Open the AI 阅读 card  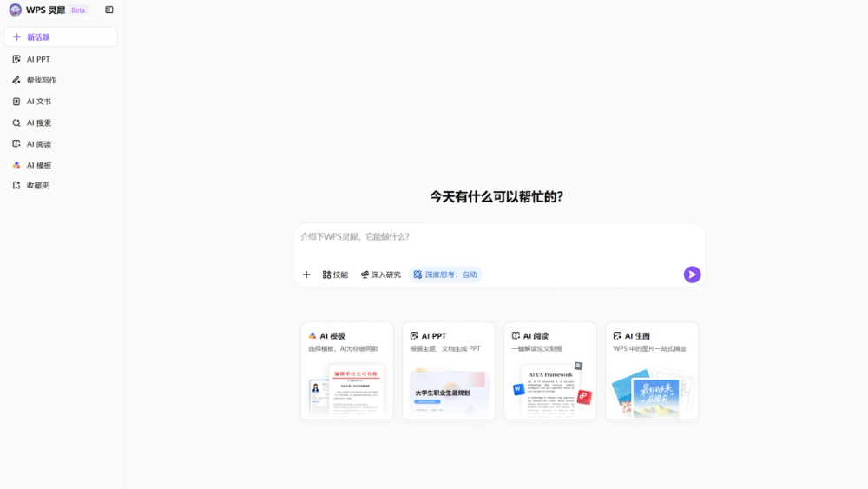tap(550, 371)
